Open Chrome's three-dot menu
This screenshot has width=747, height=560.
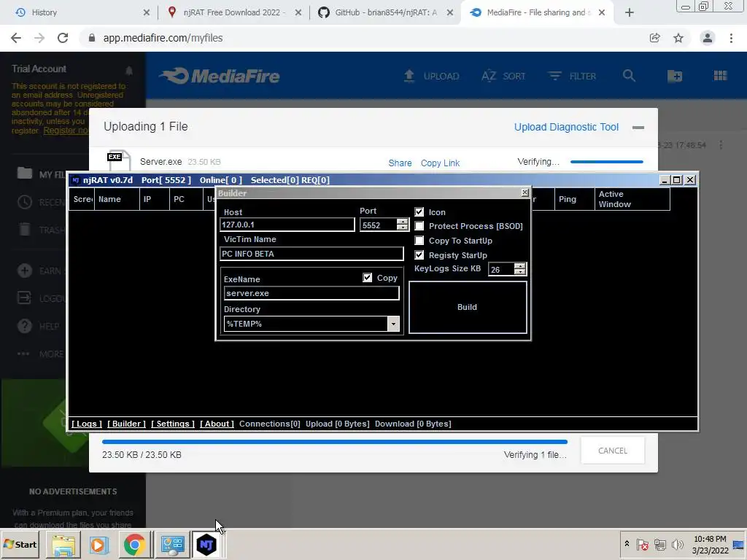point(731,38)
